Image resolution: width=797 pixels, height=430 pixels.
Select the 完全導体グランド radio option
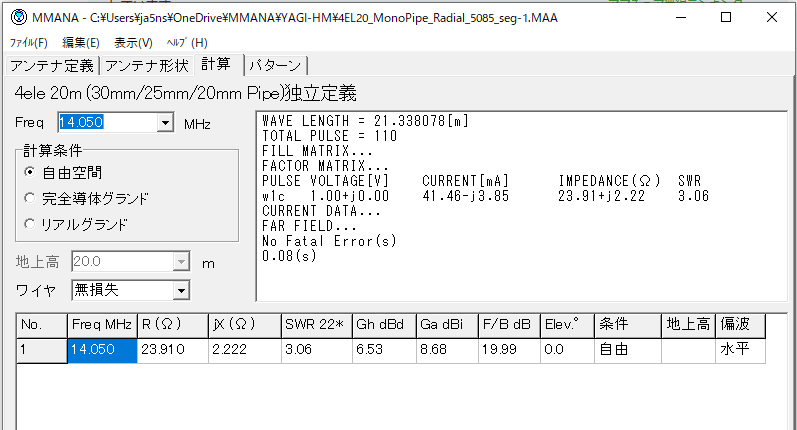(30, 198)
